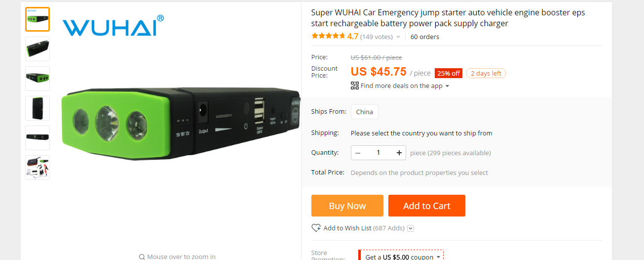Image resolution: width=644 pixels, height=260 pixels.
Task: Click the Add to Cart button
Action: pyautogui.click(x=426, y=206)
